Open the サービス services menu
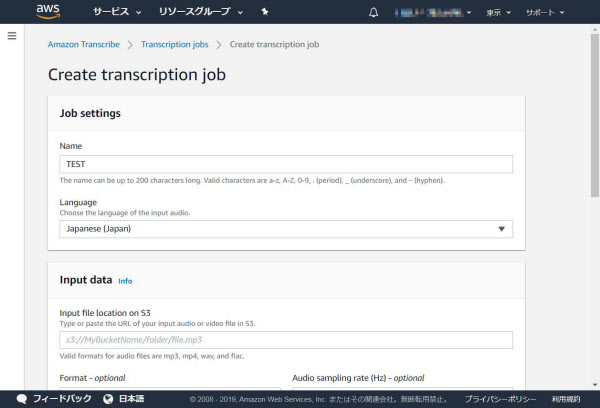 [x=117, y=12]
